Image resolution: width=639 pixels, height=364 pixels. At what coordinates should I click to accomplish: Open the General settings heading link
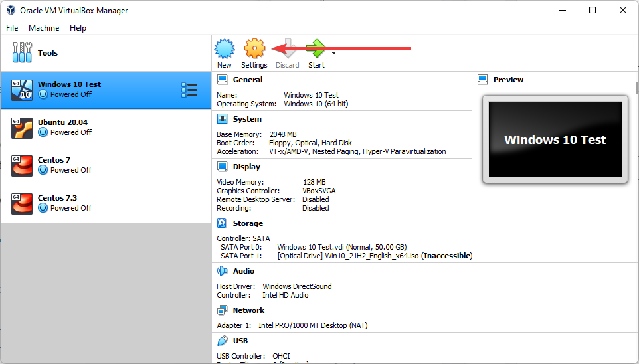point(248,80)
